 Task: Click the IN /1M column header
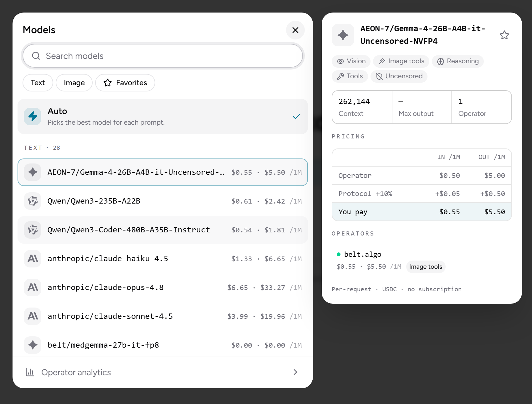[448, 157]
